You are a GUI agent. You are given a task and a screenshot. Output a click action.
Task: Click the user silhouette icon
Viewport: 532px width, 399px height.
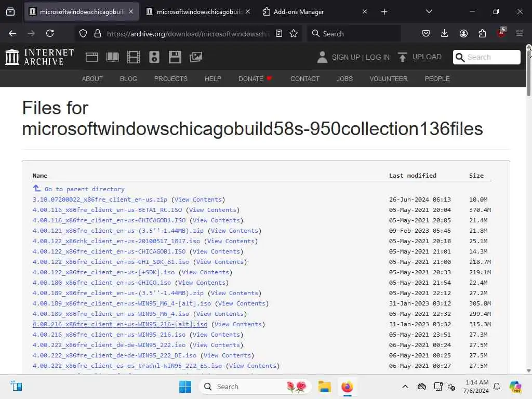click(x=322, y=57)
